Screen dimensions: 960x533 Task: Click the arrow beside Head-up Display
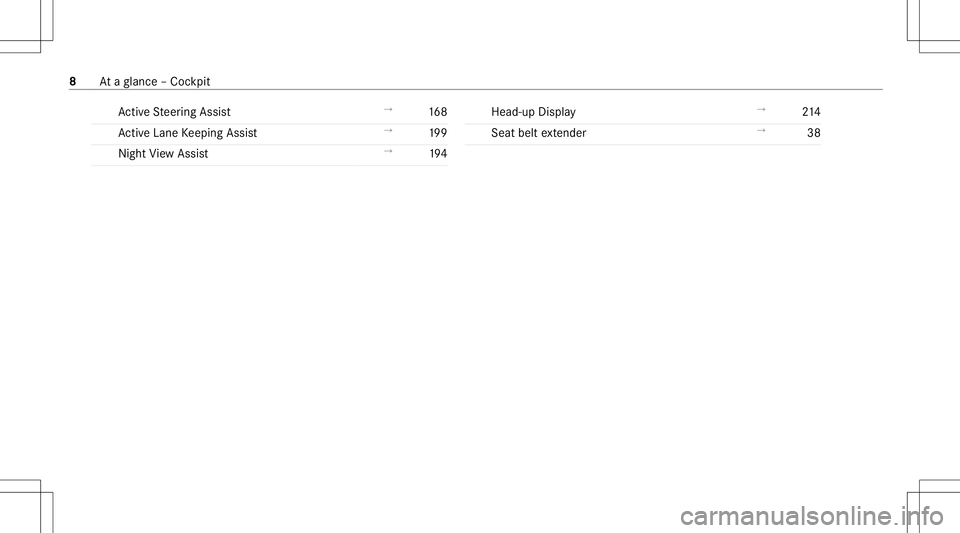761,110
